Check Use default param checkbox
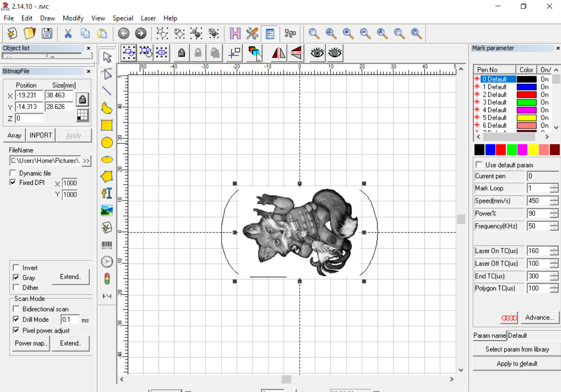The image size is (561, 392). tap(479, 165)
